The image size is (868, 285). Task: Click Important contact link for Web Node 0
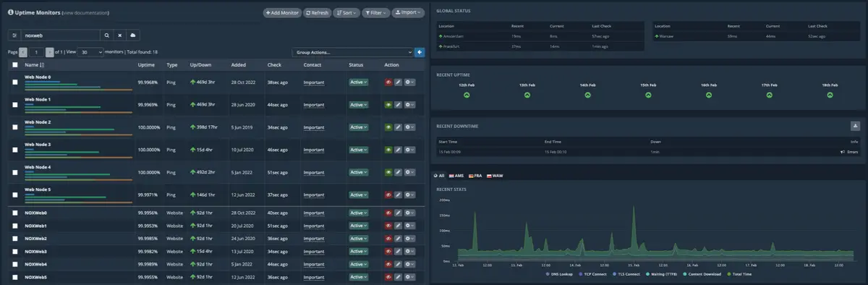click(x=313, y=82)
